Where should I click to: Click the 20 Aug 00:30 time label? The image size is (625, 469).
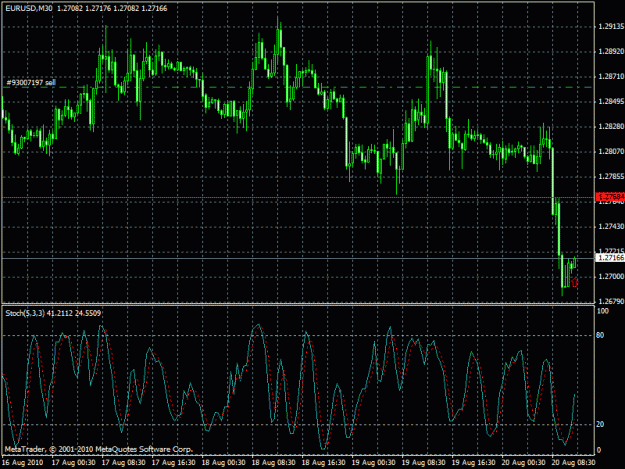click(524, 463)
